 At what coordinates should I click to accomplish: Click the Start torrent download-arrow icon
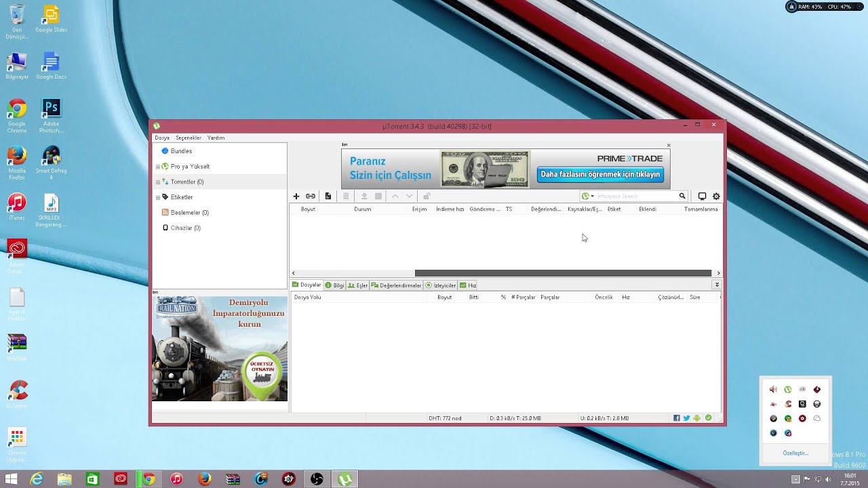[x=364, y=196]
